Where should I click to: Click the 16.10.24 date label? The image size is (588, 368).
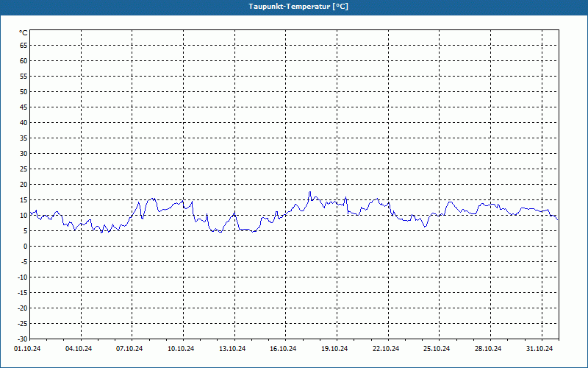coord(283,349)
